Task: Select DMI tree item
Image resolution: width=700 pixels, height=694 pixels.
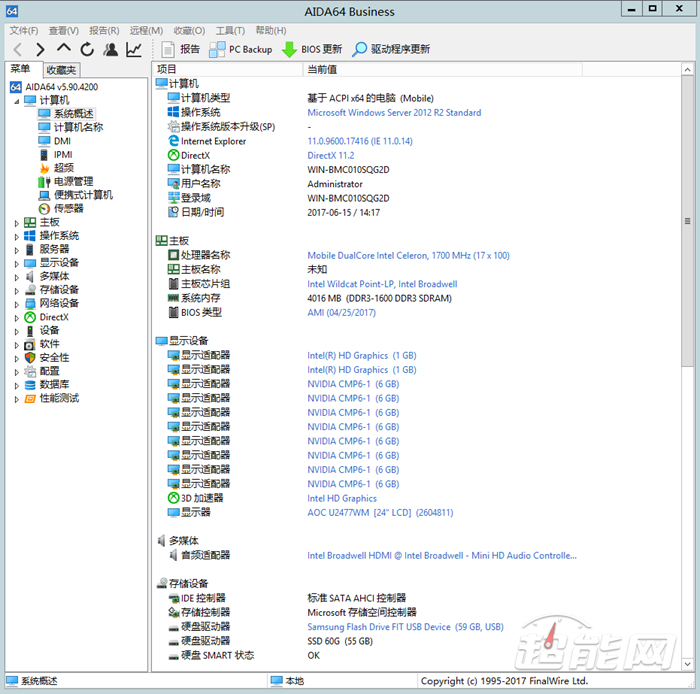Action: coord(62,141)
